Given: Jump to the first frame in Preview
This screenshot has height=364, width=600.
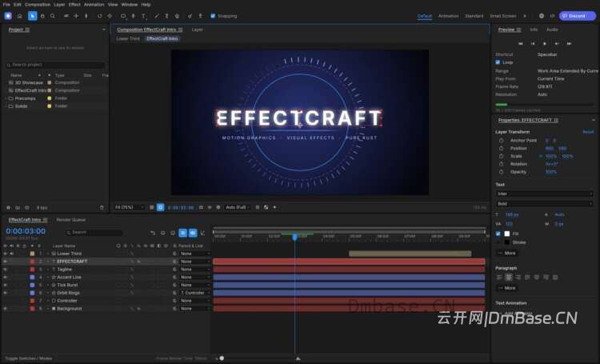Looking at the screenshot, I should click(x=521, y=44).
